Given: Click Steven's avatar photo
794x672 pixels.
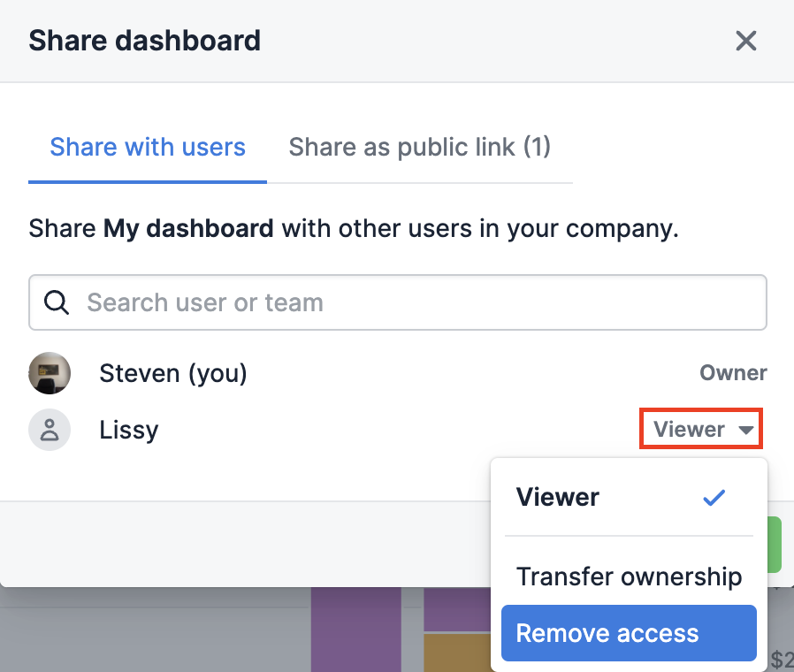Looking at the screenshot, I should [50, 373].
